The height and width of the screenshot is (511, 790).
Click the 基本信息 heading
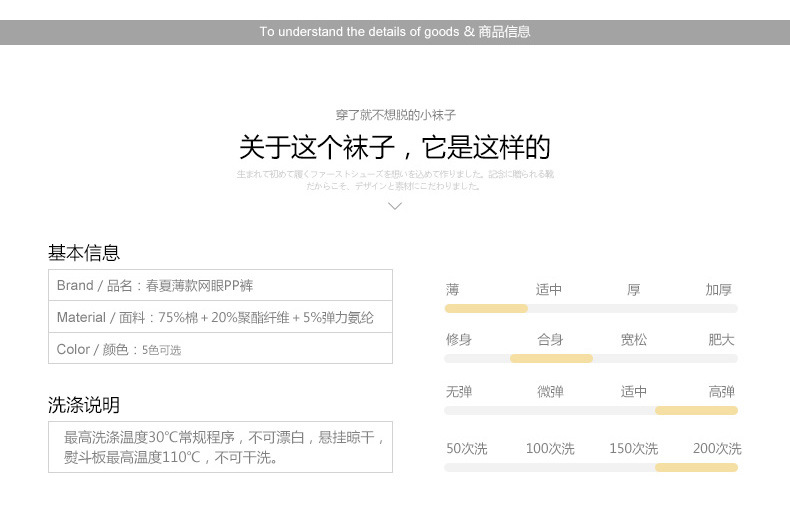[84, 253]
